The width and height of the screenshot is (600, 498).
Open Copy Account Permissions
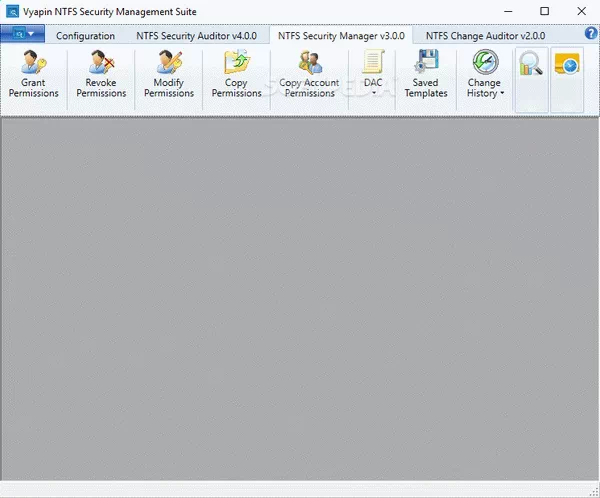309,75
